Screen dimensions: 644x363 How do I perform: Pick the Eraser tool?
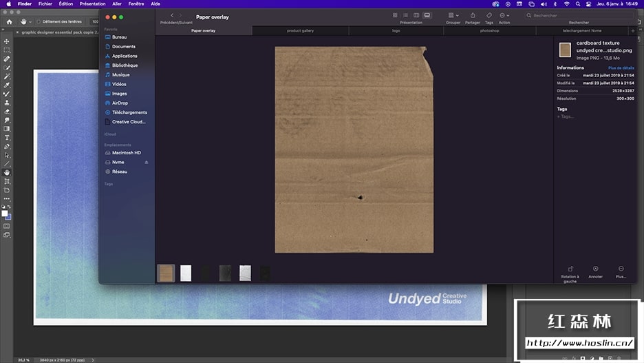(7, 112)
